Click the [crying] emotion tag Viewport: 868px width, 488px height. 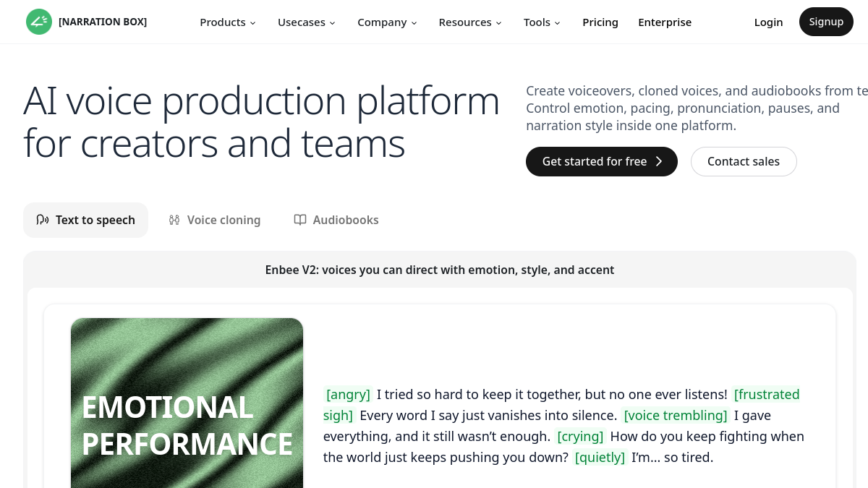(580, 437)
